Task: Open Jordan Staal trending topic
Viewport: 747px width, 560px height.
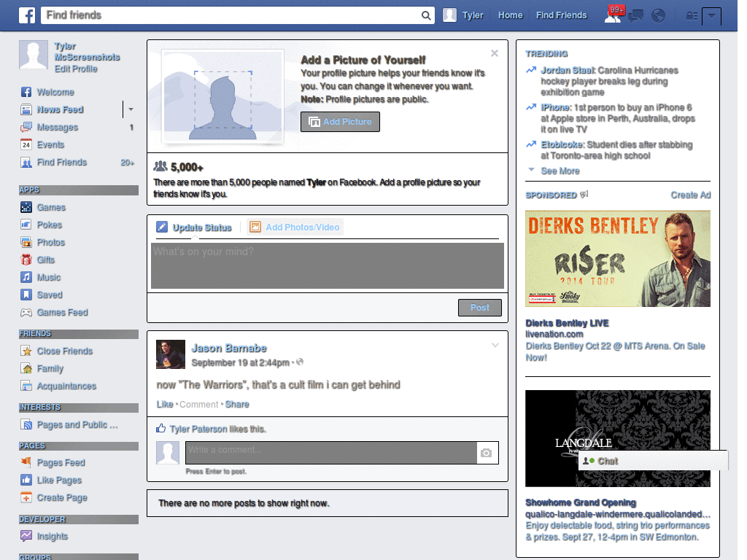Action: coord(568,71)
